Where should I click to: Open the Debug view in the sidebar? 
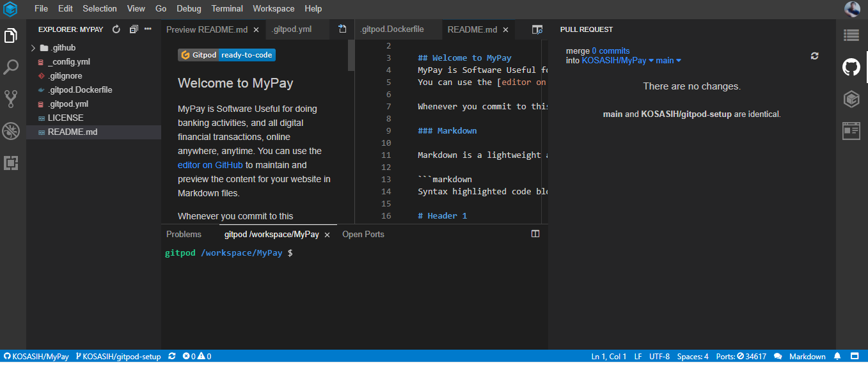tap(11, 131)
